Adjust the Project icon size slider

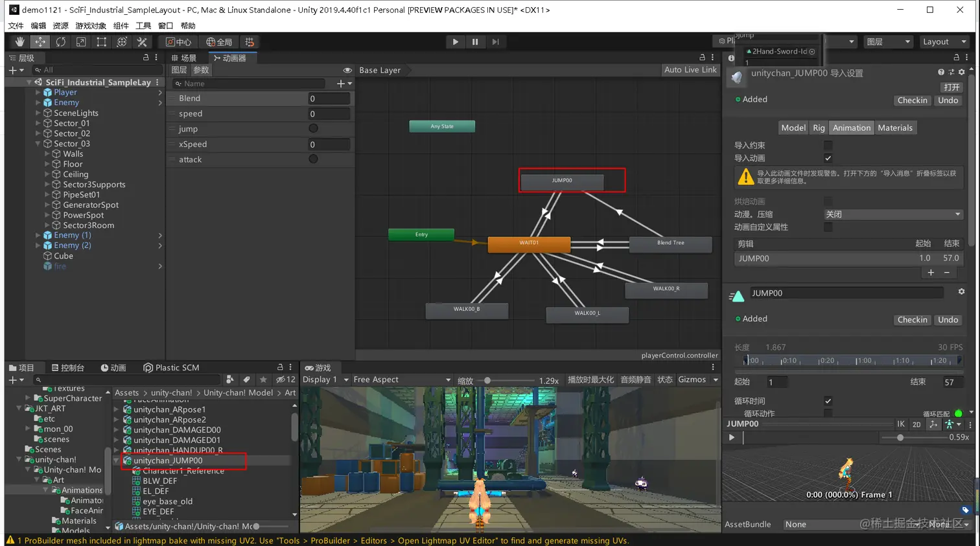tap(271, 527)
